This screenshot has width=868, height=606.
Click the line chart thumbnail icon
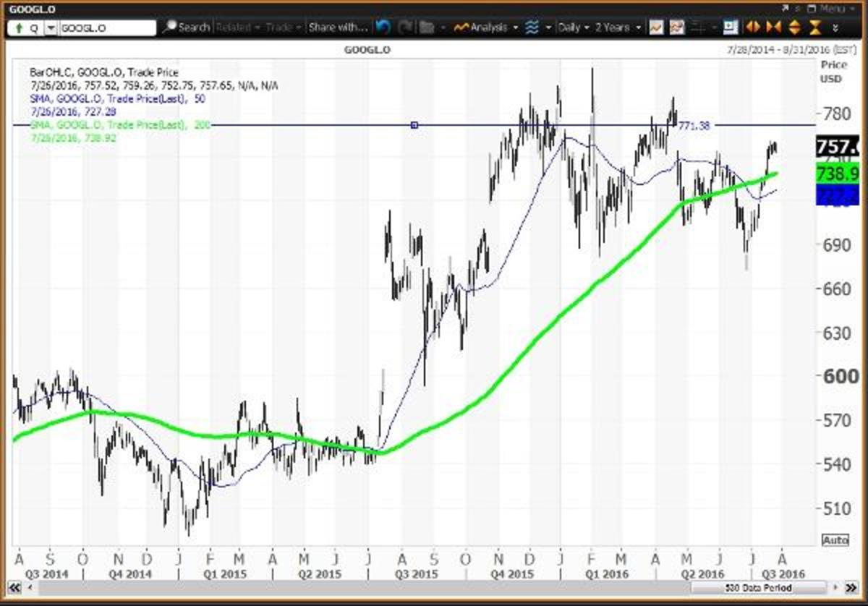tap(657, 27)
